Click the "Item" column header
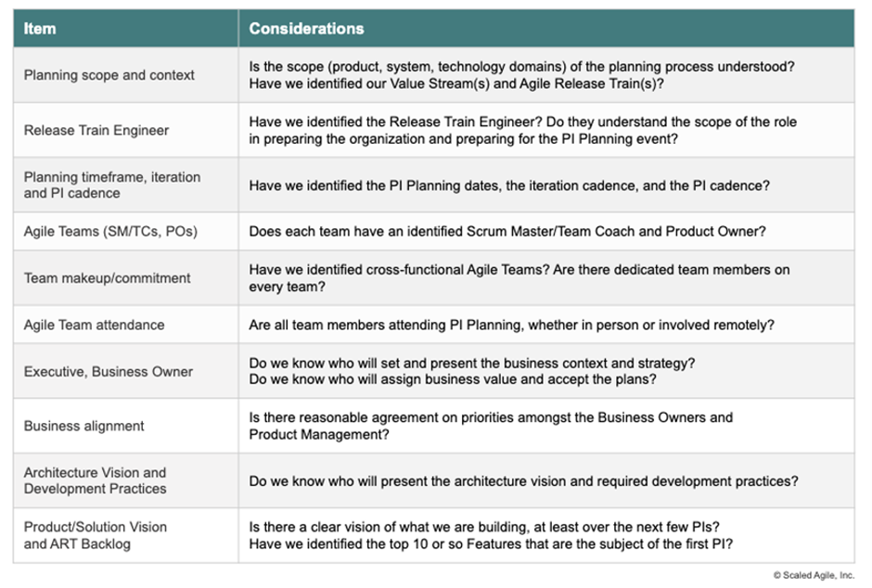Image resolution: width=872 pixels, height=588 pixels. pos(40,29)
